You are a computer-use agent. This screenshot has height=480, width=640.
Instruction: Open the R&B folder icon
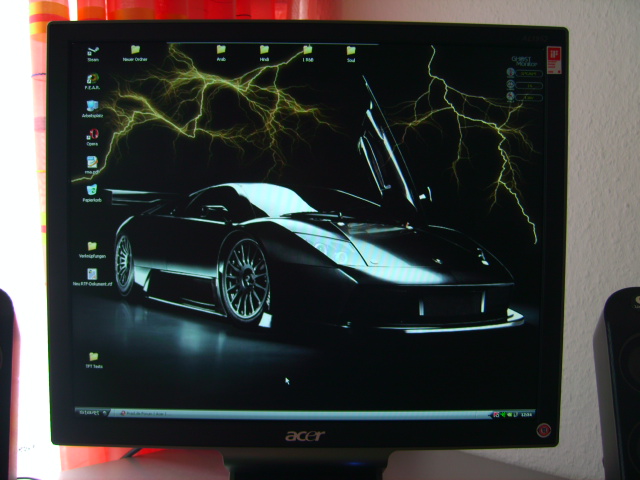tap(308, 50)
